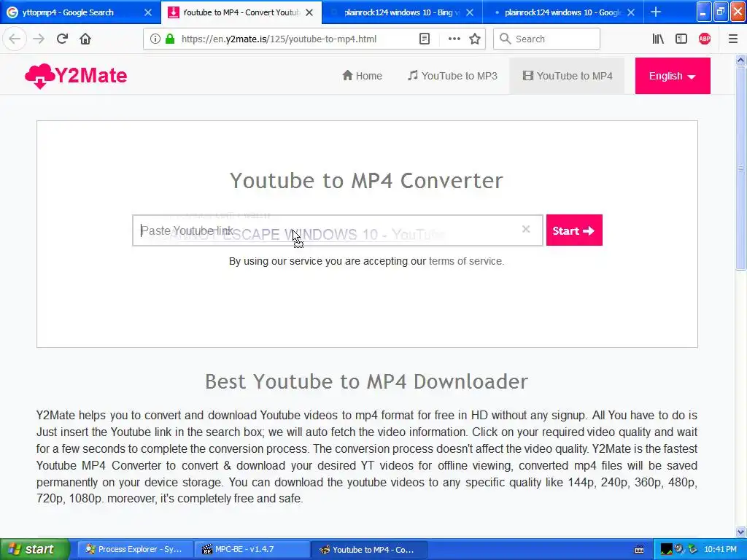747x560 pixels.
Task: Close the plainrock124 Google tab
Action: [x=631, y=12]
